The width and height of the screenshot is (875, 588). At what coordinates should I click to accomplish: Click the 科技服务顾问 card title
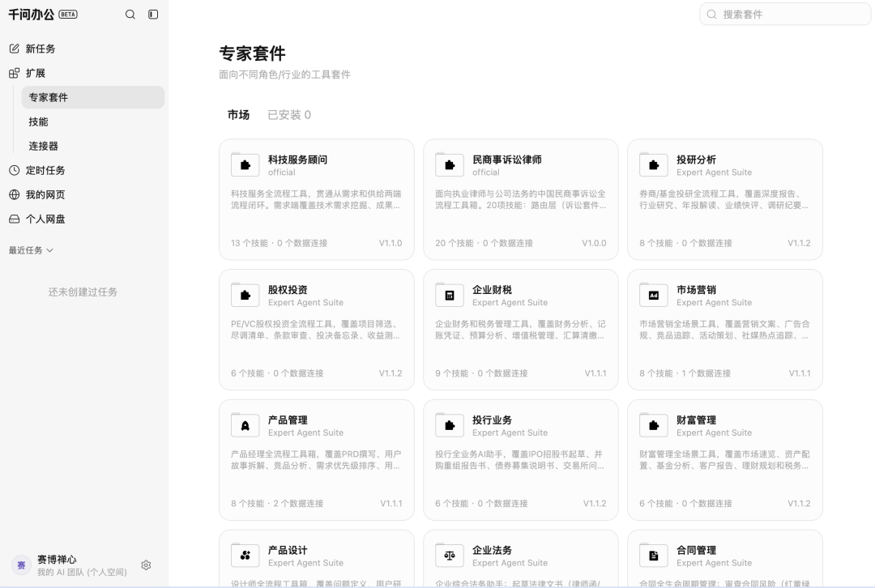(x=297, y=160)
